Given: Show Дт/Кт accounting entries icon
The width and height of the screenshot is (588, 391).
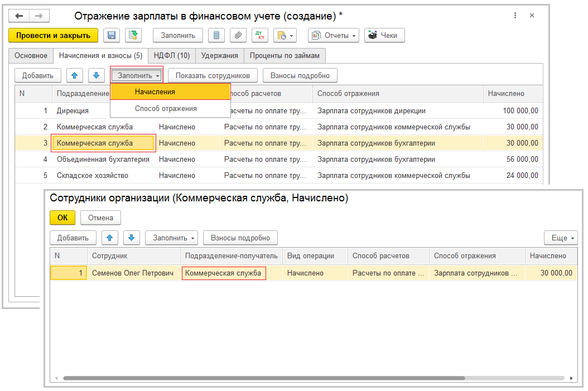Looking at the screenshot, I should point(260,35).
